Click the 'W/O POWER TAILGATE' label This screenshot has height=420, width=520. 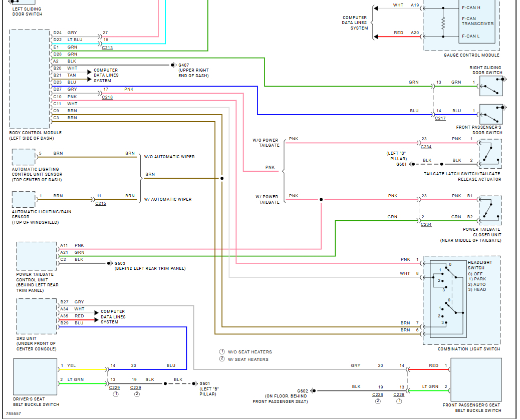[x=266, y=143]
